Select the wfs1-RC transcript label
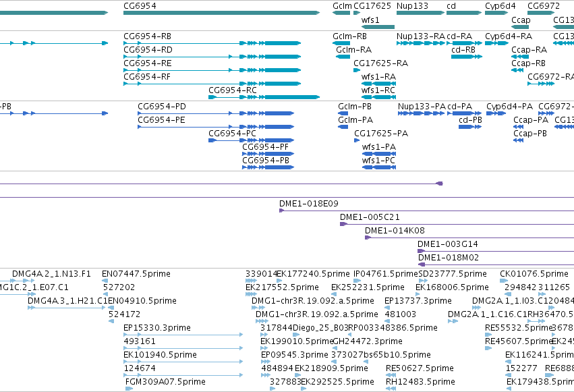This screenshot has width=574, height=392. (378, 90)
